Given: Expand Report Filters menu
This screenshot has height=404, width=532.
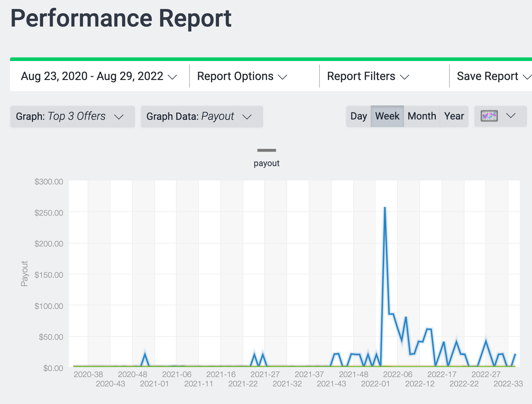Looking at the screenshot, I should [x=368, y=76].
